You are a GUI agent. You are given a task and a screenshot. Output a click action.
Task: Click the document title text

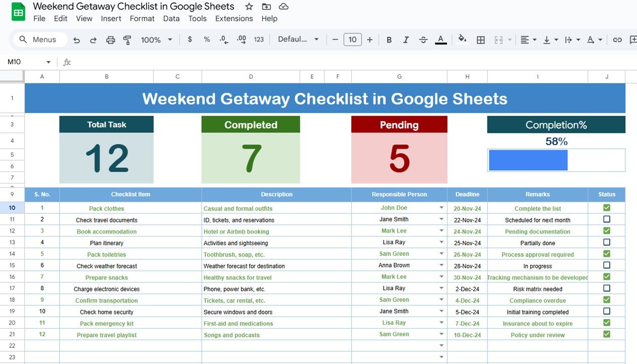click(x=133, y=7)
